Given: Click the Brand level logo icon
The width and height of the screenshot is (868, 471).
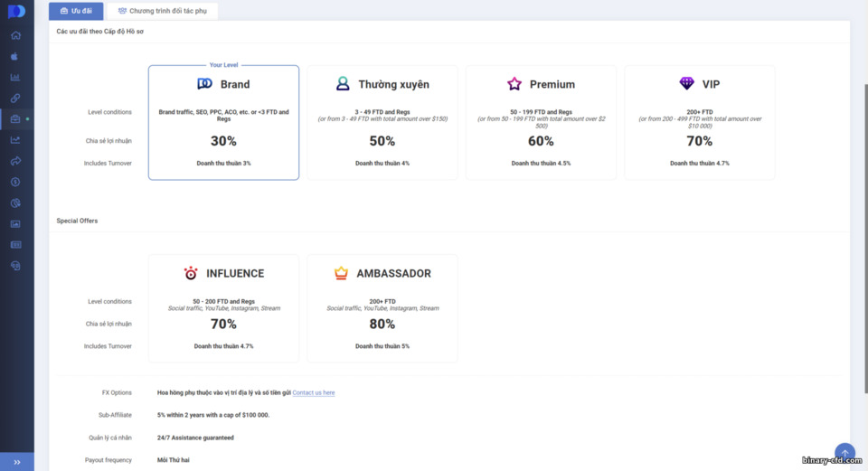Looking at the screenshot, I should pyautogui.click(x=205, y=83).
